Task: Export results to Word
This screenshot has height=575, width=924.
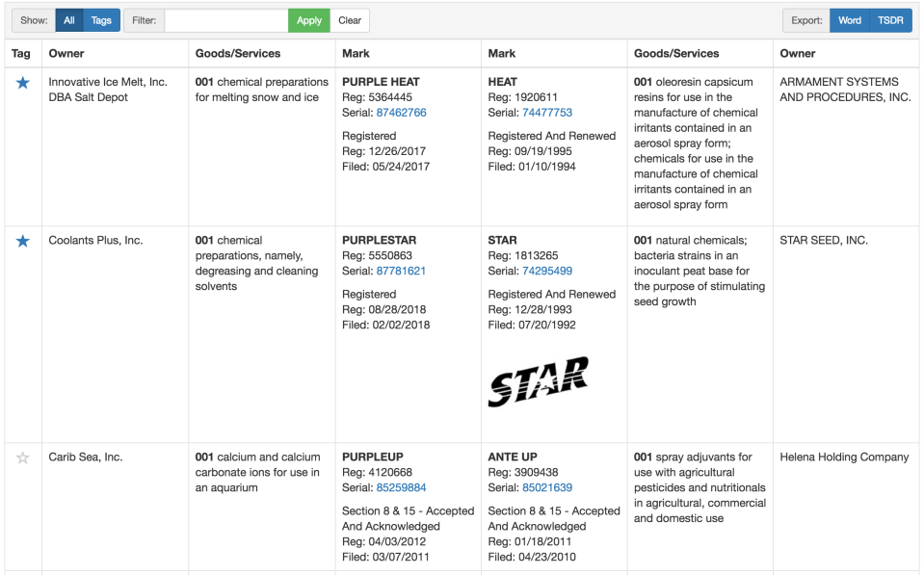Action: (x=850, y=20)
